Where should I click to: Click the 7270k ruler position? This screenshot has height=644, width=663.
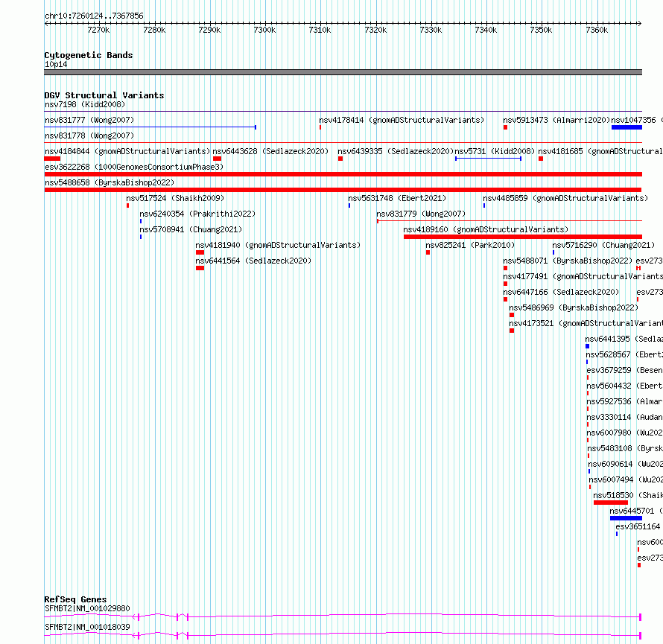[98, 30]
